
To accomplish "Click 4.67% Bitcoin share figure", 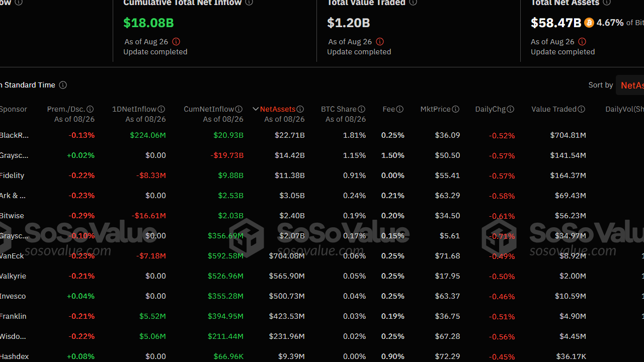I will (610, 23).
